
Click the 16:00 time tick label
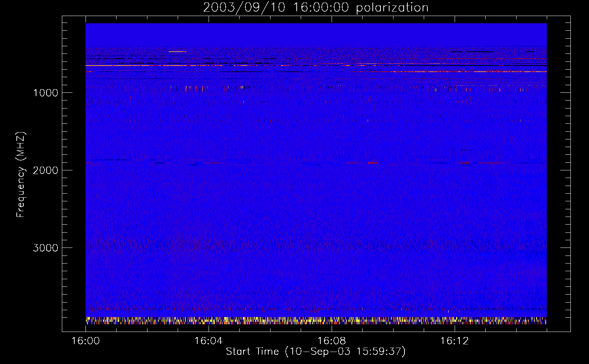pos(86,341)
